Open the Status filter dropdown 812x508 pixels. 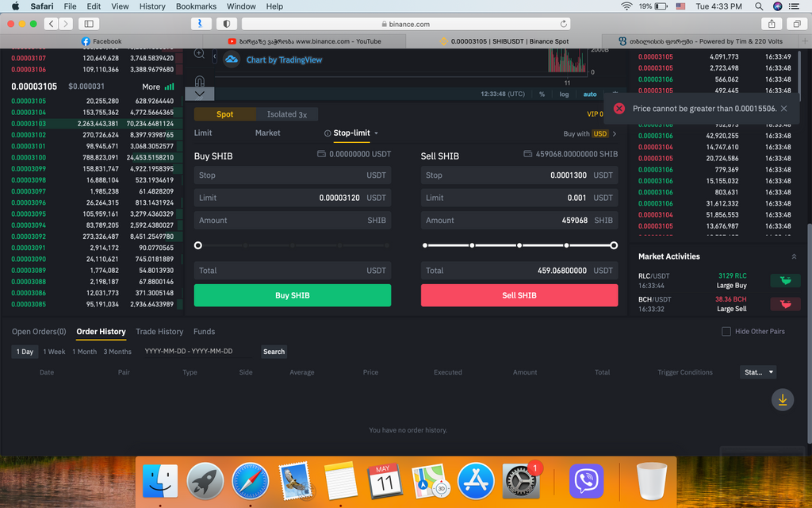(x=758, y=372)
